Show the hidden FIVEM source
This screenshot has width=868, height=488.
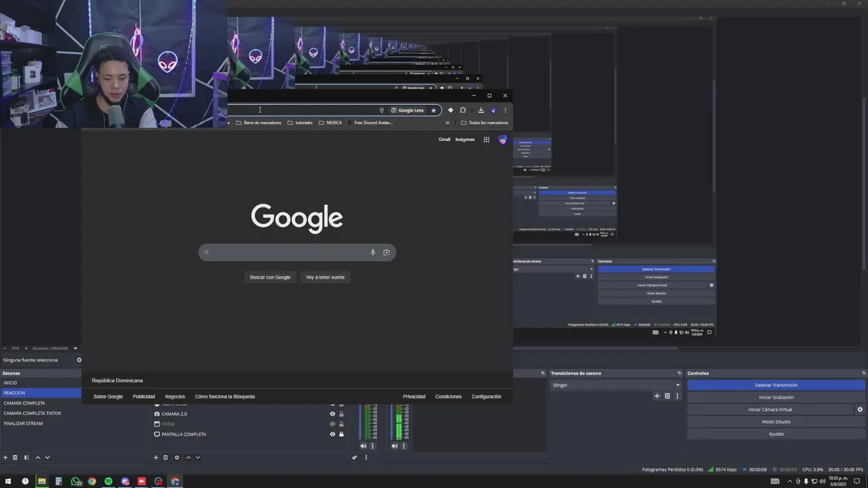(332, 424)
